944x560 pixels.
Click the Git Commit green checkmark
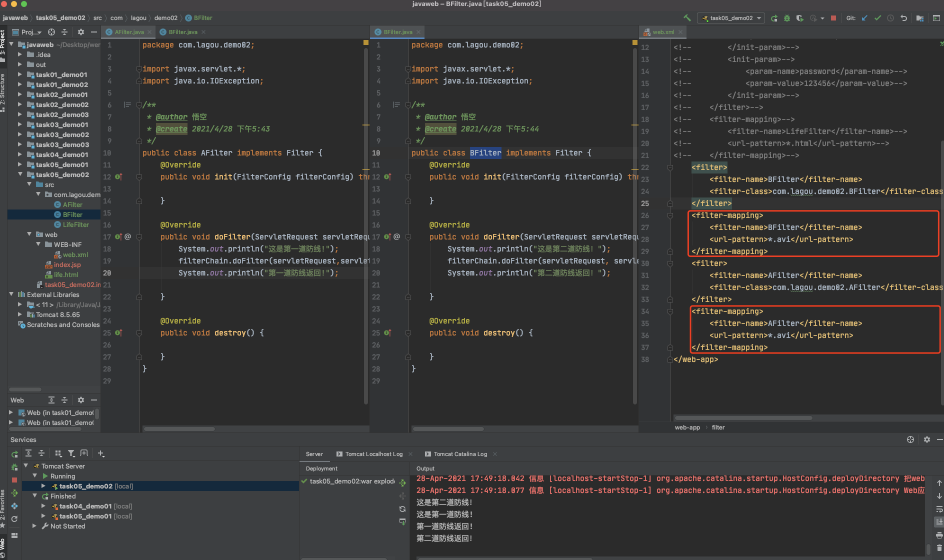(877, 18)
